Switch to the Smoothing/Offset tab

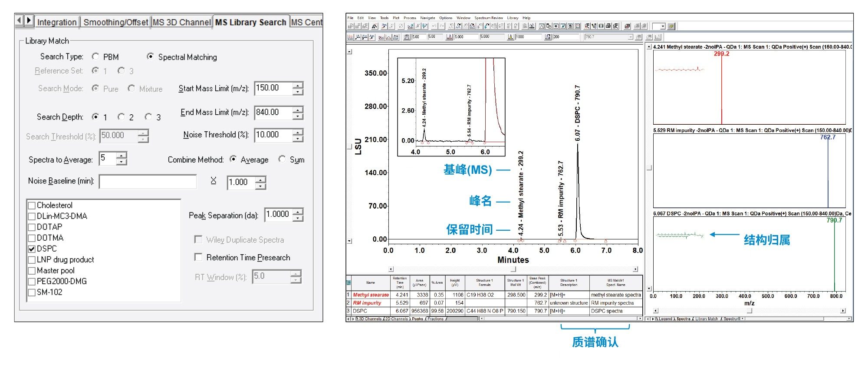(115, 22)
